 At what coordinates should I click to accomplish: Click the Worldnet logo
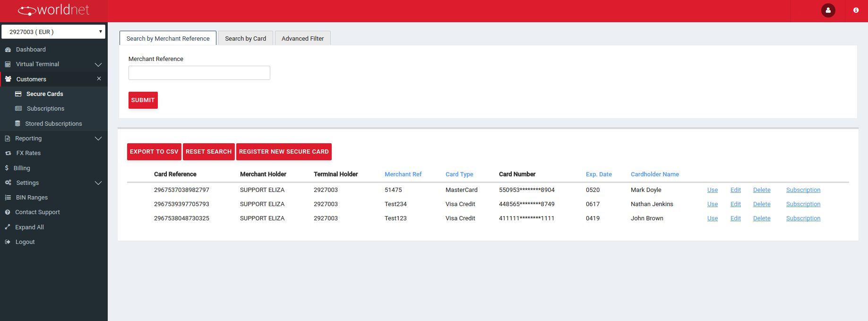click(x=53, y=10)
